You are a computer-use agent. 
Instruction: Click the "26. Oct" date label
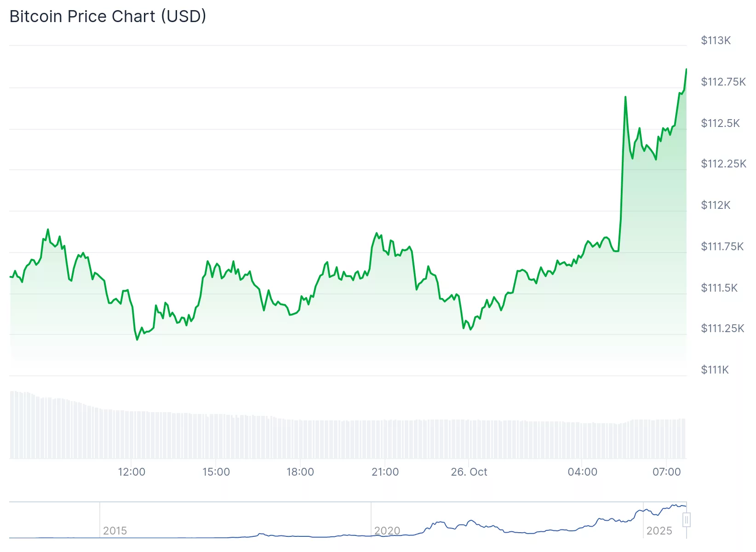[x=469, y=472]
